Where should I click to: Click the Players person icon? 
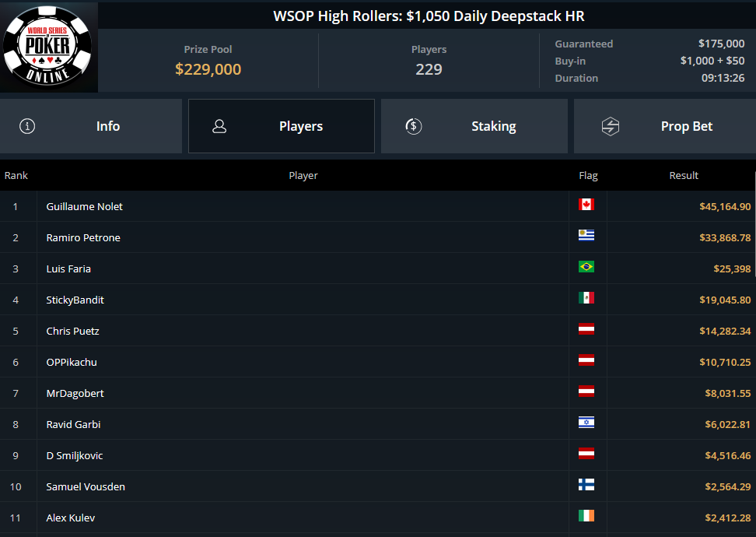pyautogui.click(x=219, y=126)
